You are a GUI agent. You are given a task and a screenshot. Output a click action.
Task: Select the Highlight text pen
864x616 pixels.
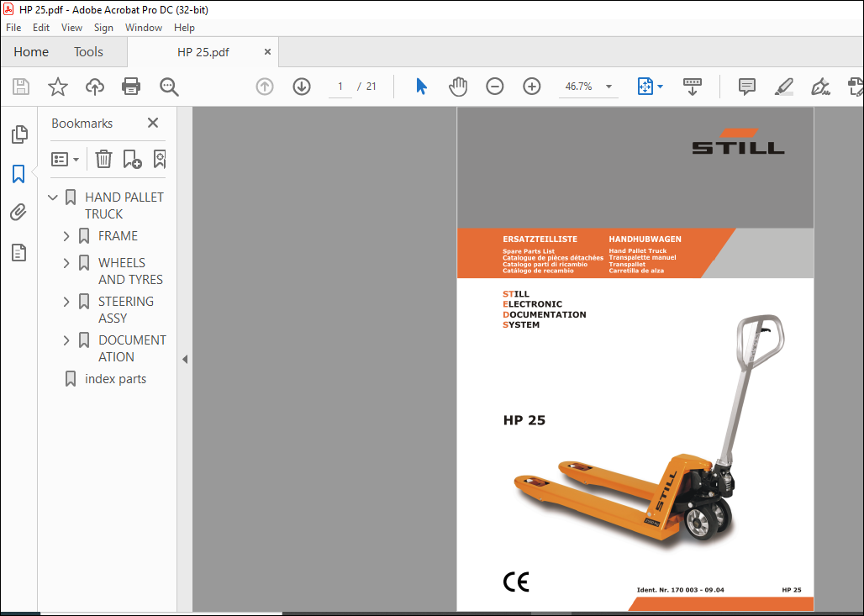783,87
